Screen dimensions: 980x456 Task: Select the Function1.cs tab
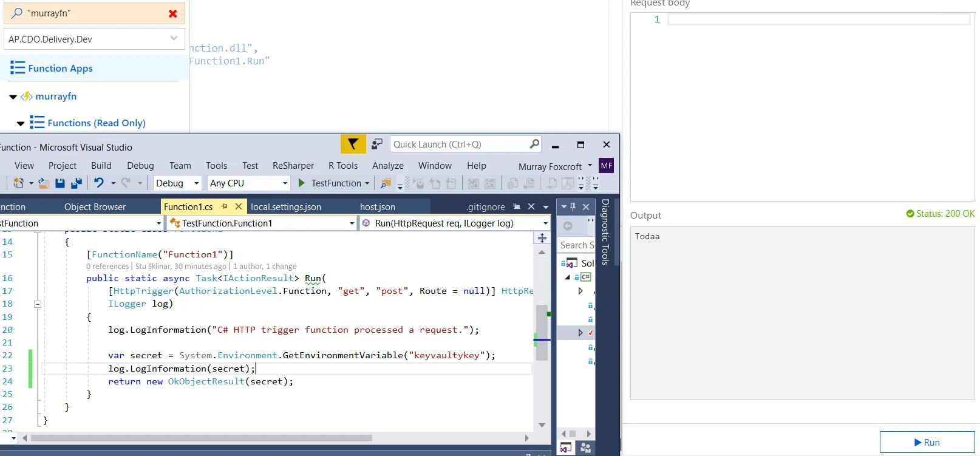(x=188, y=206)
